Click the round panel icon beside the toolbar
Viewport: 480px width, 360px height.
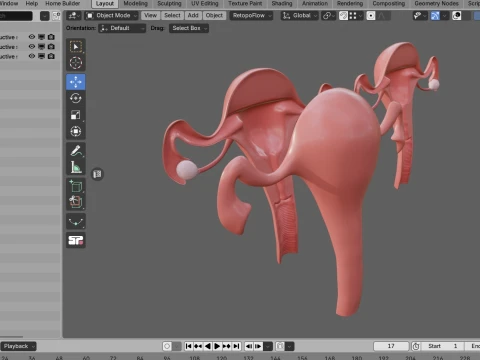click(x=97, y=174)
